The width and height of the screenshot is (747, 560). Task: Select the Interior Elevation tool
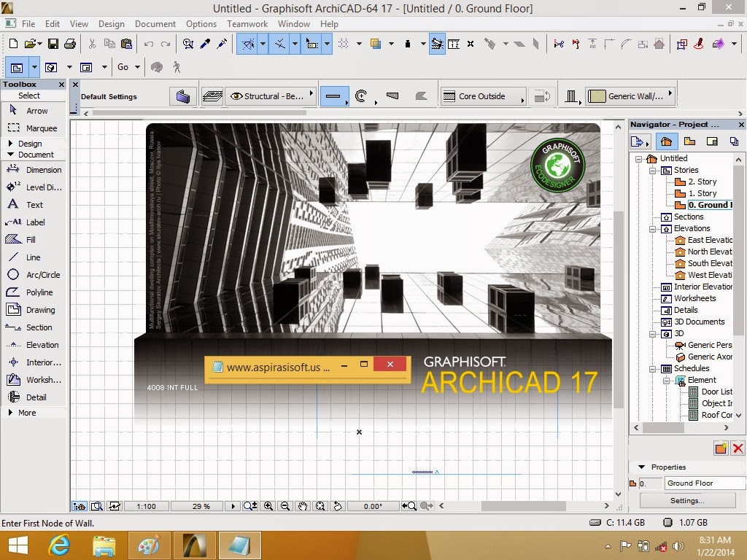tap(34, 362)
